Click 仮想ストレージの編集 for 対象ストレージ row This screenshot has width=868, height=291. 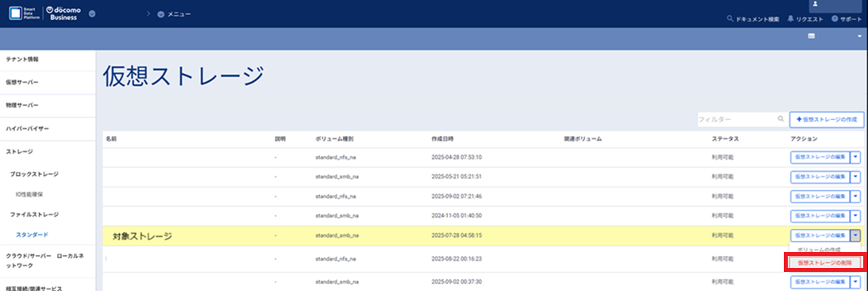[820, 235]
